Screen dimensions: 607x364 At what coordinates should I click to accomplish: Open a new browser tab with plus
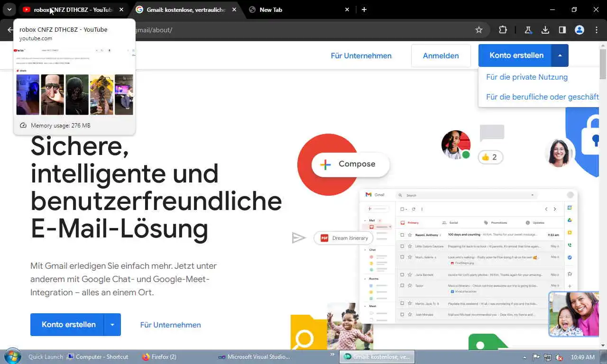pos(364,9)
